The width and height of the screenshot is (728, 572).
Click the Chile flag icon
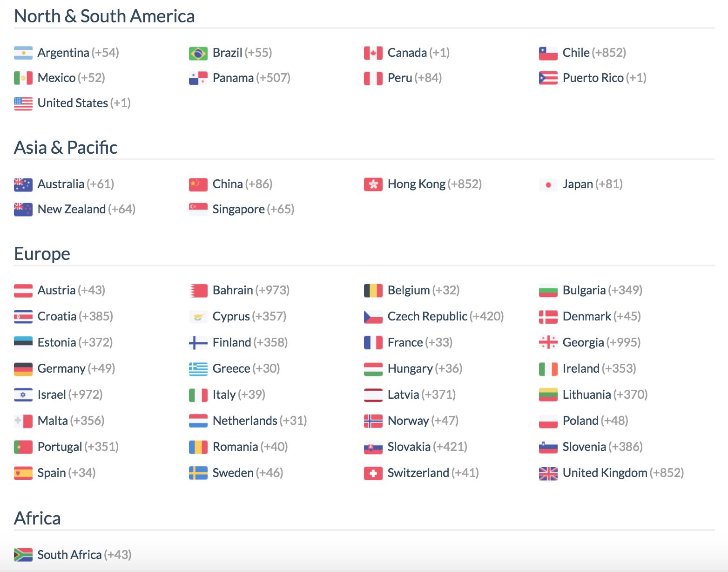click(548, 53)
